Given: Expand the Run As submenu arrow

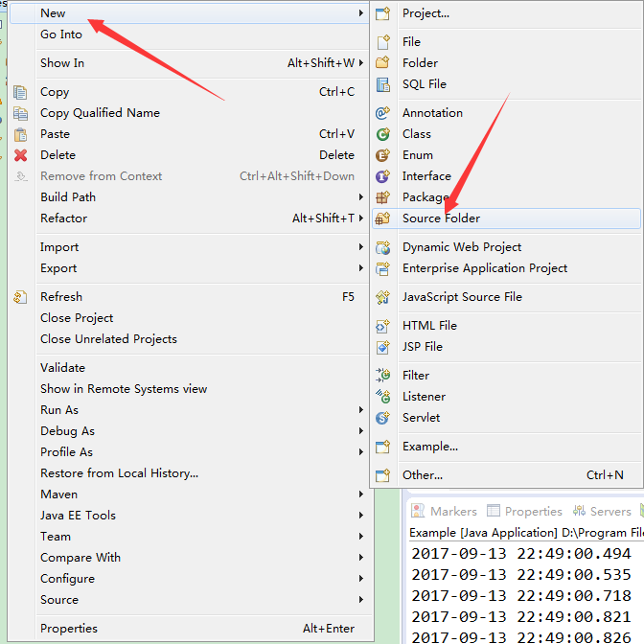Looking at the screenshot, I should pos(360,410).
